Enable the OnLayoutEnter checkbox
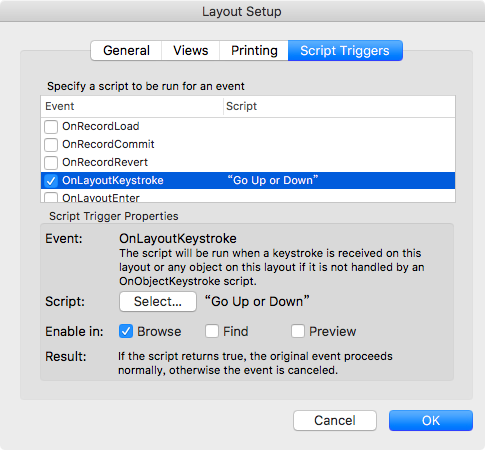 (x=51, y=198)
